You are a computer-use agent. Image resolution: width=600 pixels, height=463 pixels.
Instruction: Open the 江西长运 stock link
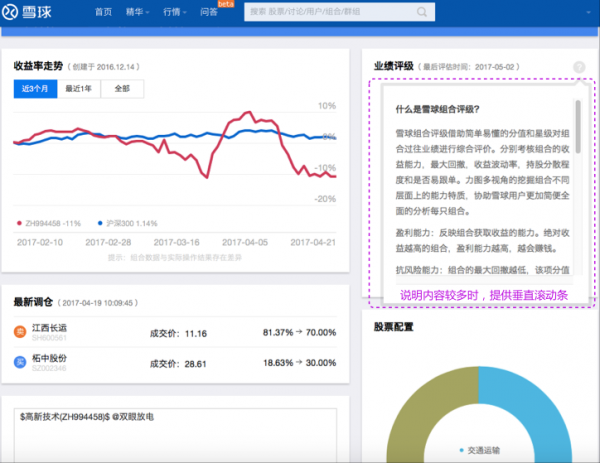(52, 329)
